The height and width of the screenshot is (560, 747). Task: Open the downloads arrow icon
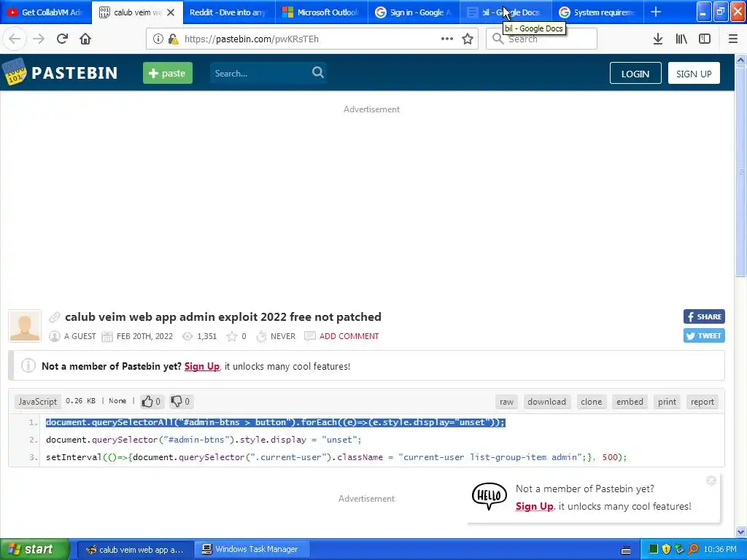point(658,39)
